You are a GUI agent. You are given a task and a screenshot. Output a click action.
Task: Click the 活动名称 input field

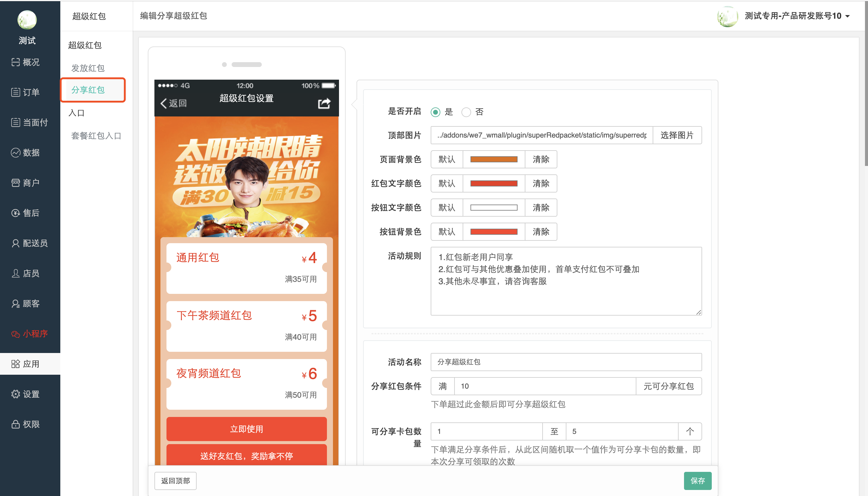tap(566, 362)
